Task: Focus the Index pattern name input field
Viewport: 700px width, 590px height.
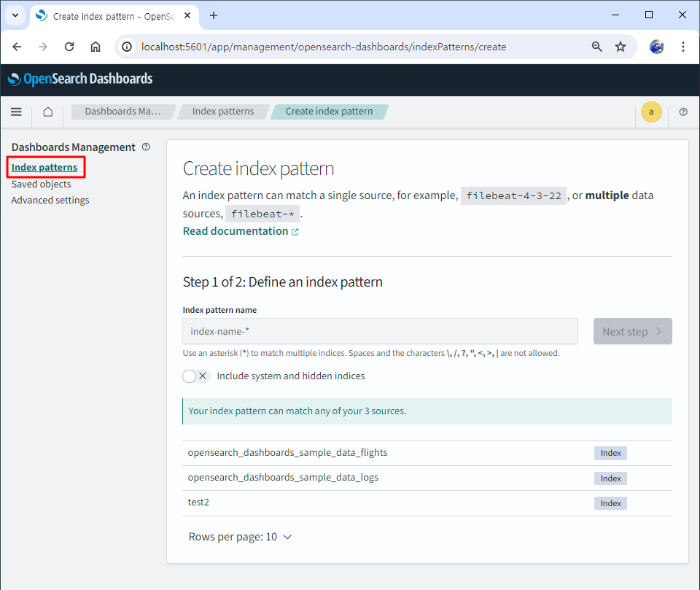Action: tap(380, 331)
